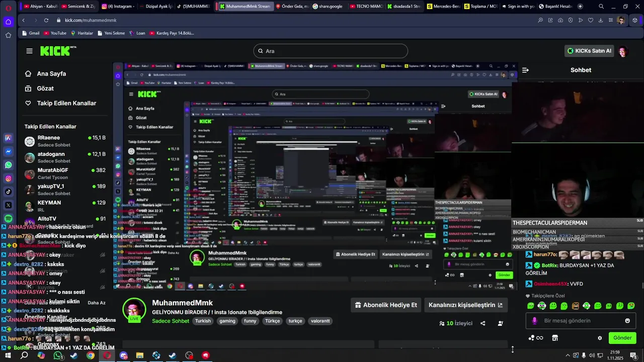Open Windows search on taskbar
This screenshot has width=644, height=362.
(x=24, y=355)
